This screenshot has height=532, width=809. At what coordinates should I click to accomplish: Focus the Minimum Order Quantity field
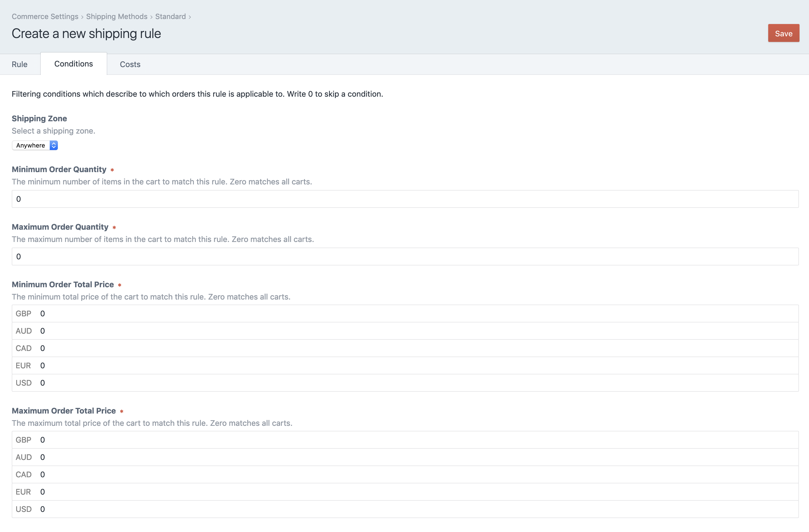pos(404,199)
